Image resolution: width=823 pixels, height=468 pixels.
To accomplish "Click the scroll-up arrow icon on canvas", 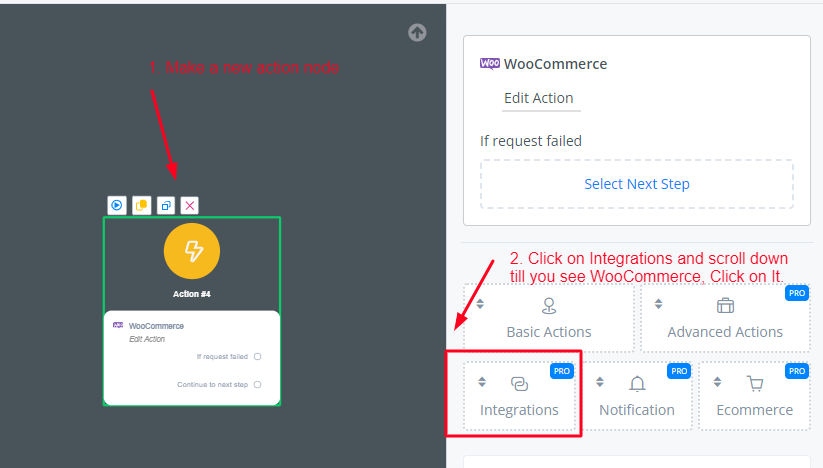I will click(417, 32).
